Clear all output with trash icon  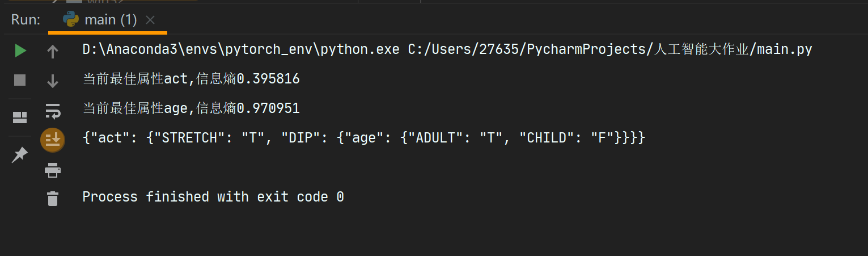pyautogui.click(x=53, y=198)
